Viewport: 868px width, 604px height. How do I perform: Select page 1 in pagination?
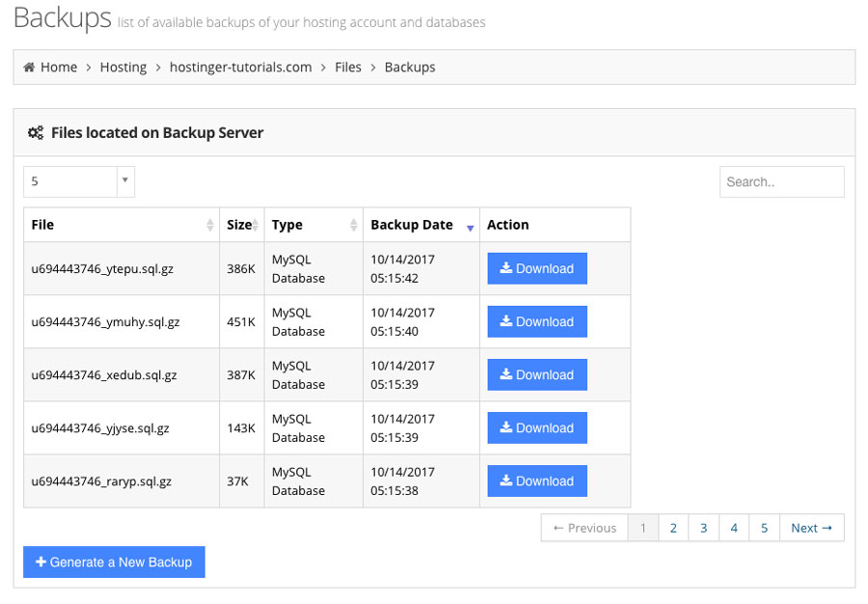click(x=643, y=528)
